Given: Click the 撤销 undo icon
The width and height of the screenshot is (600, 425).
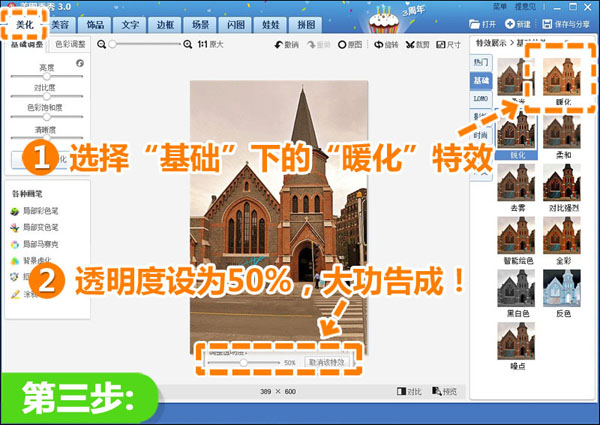Looking at the screenshot, I should tap(279, 45).
